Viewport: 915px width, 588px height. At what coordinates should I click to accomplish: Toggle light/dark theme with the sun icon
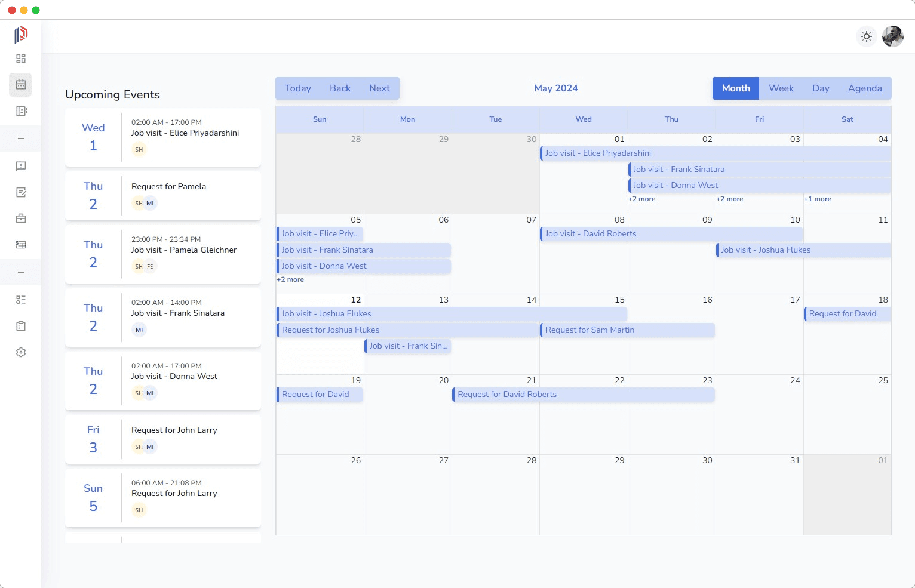pyautogui.click(x=867, y=36)
